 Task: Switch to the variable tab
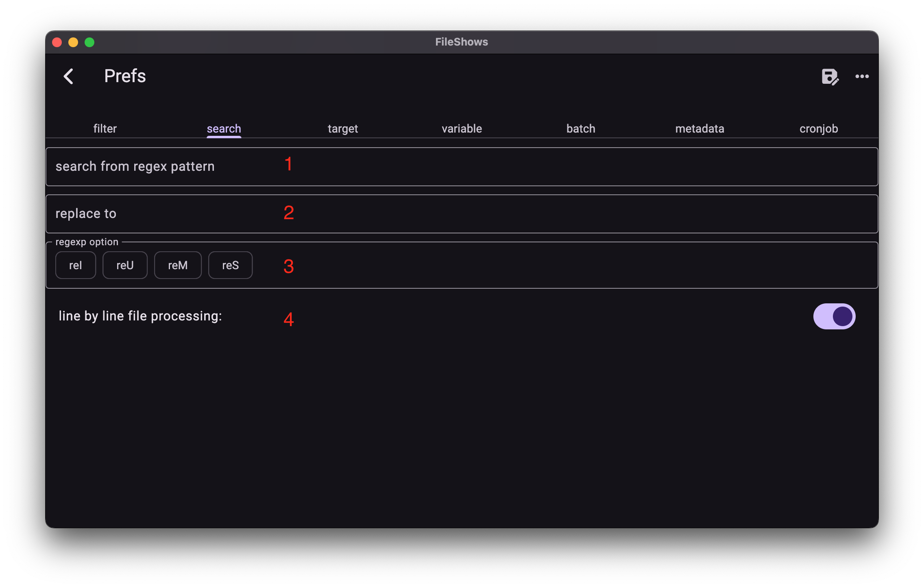click(x=461, y=128)
